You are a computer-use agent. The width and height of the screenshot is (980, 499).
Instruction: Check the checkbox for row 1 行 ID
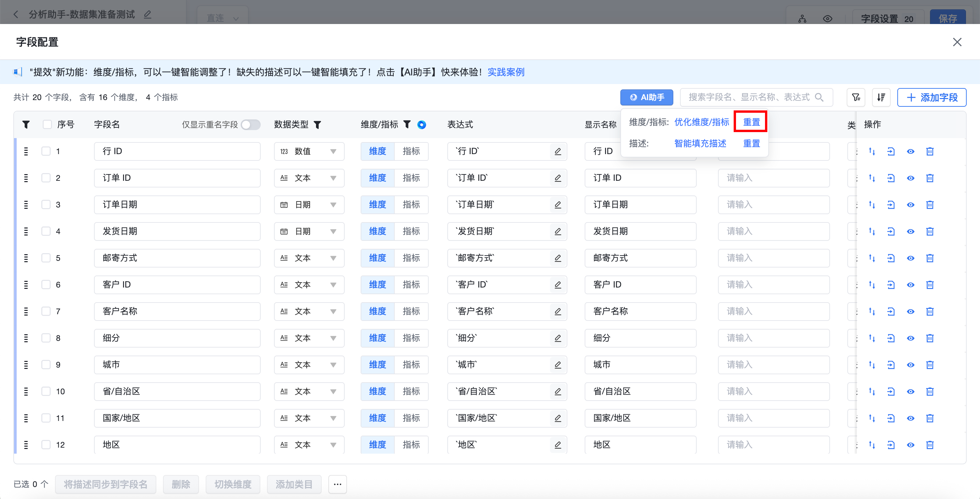(x=46, y=151)
